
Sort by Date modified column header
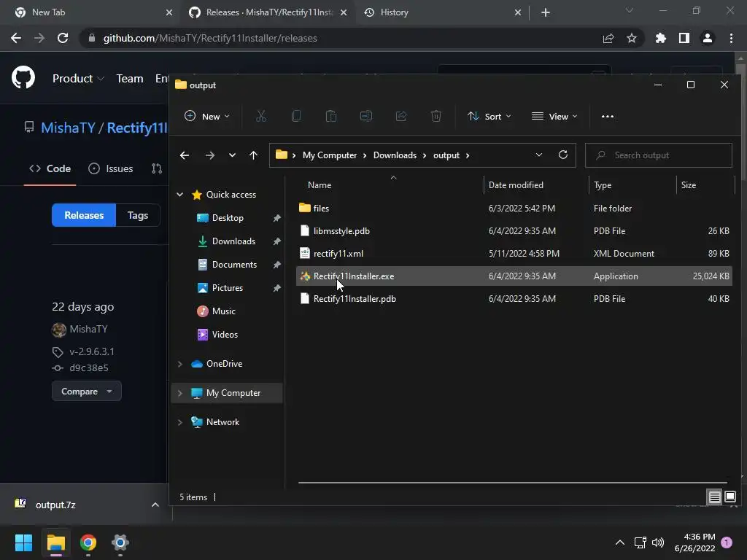[x=516, y=185]
